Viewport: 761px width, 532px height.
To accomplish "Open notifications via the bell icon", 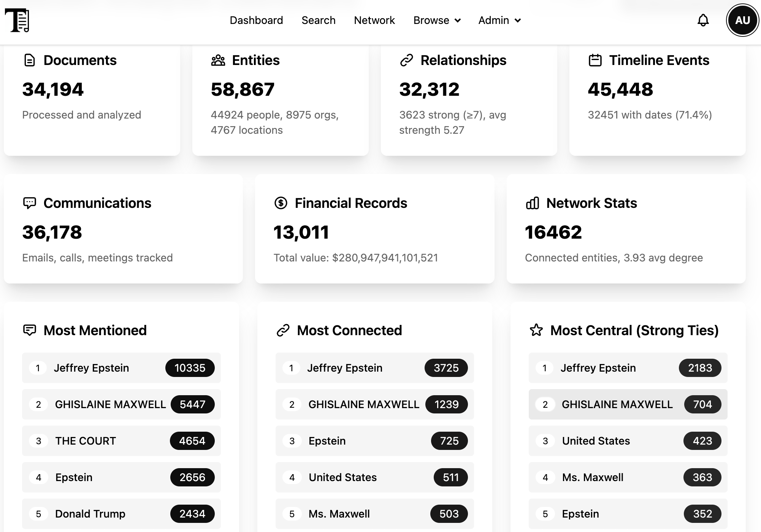I will [x=703, y=20].
